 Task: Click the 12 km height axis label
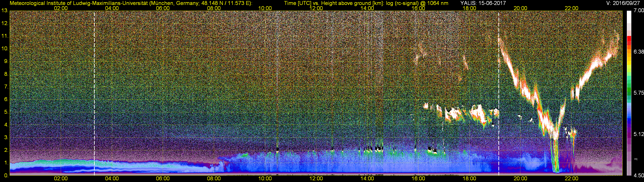[5, 23]
